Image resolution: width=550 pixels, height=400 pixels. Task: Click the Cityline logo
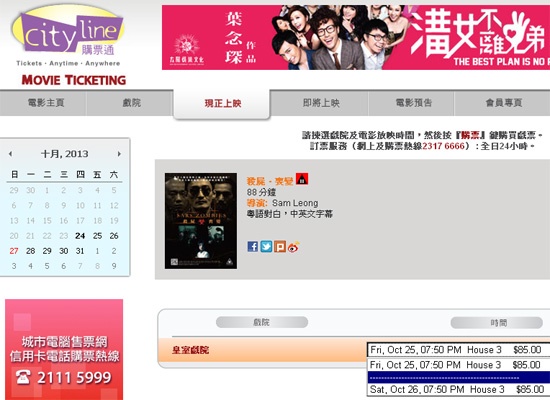click(x=68, y=36)
